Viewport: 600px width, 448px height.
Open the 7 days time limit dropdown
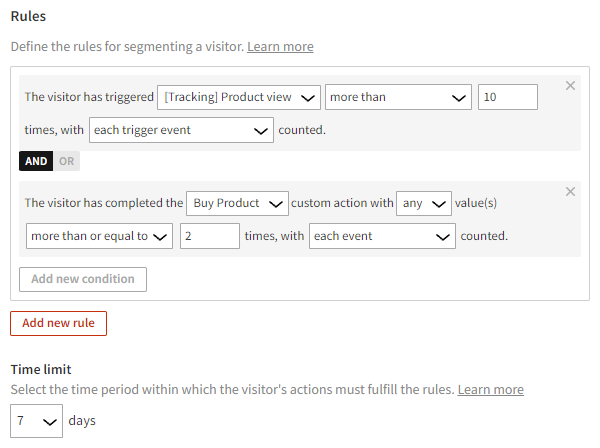point(36,421)
